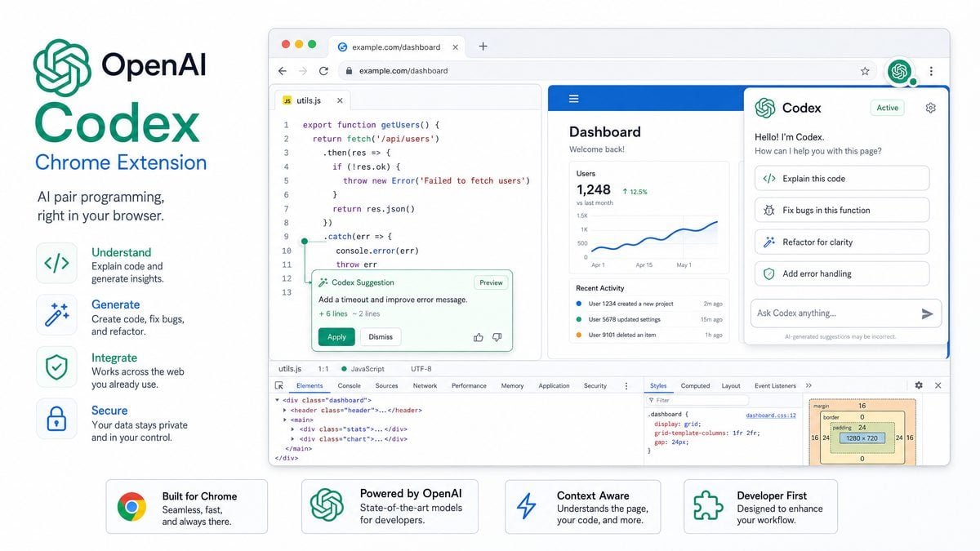The image size is (980, 551).
Task: Select the Network tab
Action: click(425, 385)
